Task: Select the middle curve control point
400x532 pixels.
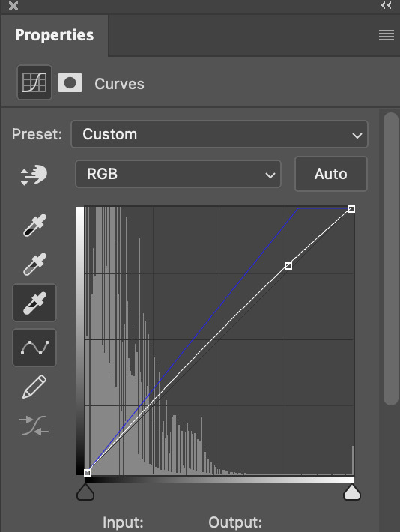Action: 288,266
